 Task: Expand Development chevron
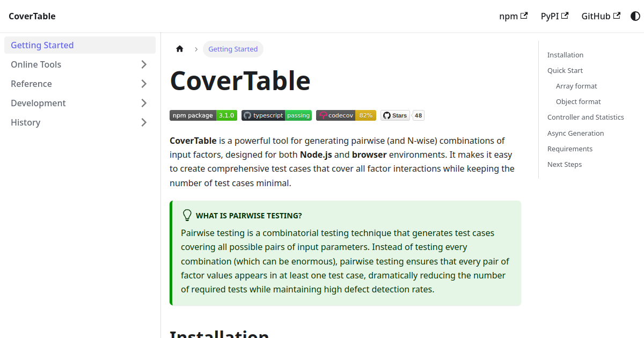(144, 103)
